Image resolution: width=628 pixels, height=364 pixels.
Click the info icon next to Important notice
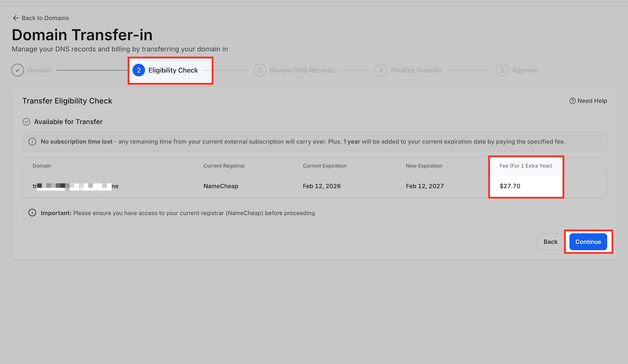coord(32,213)
